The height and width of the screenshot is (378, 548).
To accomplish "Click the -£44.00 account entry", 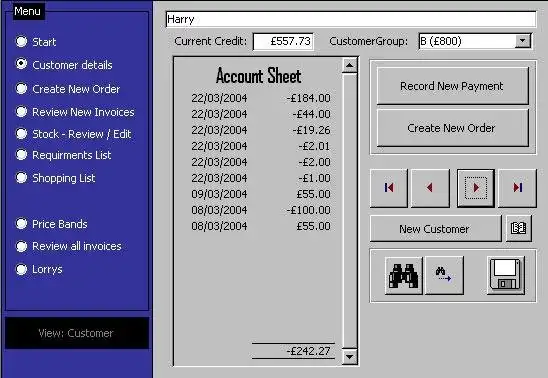I will click(311, 114).
